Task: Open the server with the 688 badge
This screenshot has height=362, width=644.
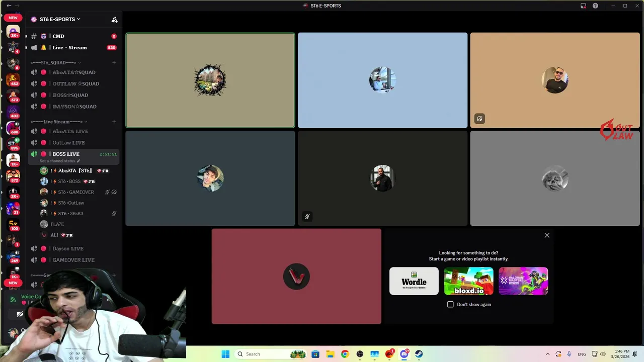Action: pyautogui.click(x=13, y=128)
